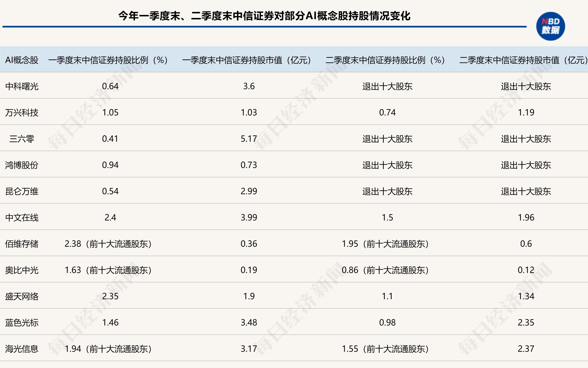
Task: Select the 1.95 (前十大流通股东) cell for 佰维存储
Action: pyautogui.click(x=385, y=244)
